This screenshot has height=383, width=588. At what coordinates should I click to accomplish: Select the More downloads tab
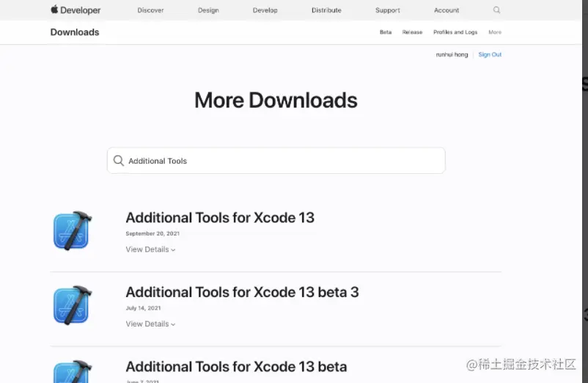[x=495, y=32]
